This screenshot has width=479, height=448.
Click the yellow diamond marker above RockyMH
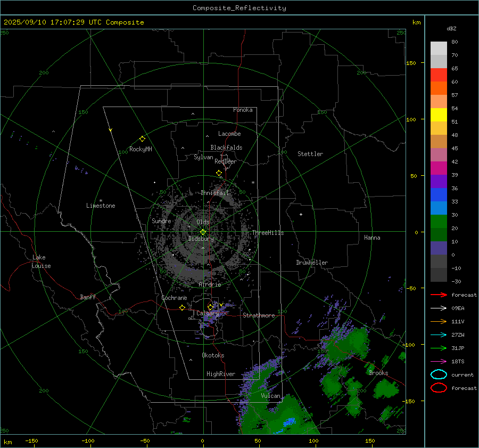coord(142,139)
